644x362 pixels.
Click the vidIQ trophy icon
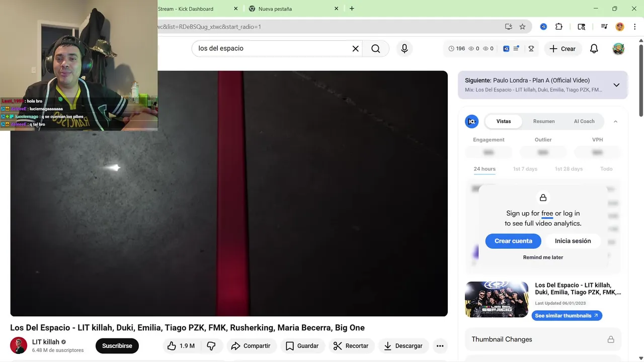tap(531, 49)
